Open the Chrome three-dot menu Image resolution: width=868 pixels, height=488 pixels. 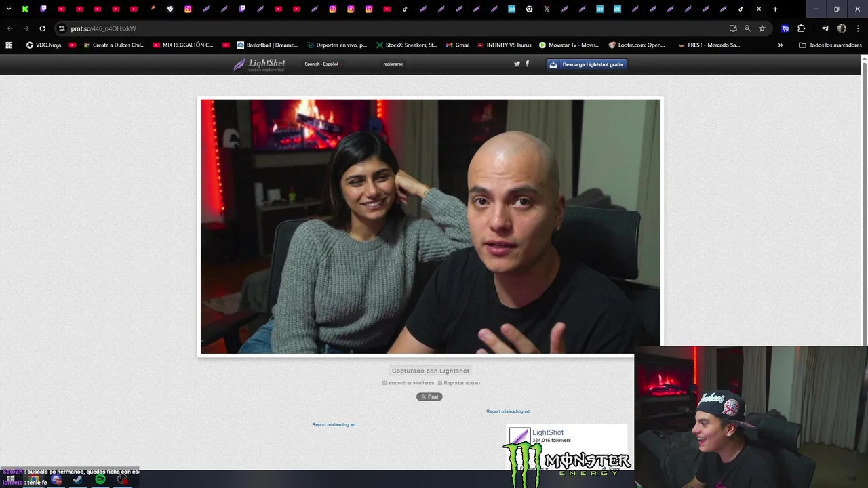click(x=858, y=28)
